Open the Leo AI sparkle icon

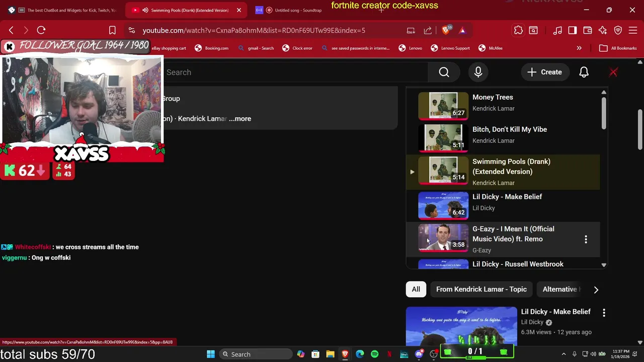click(x=603, y=30)
